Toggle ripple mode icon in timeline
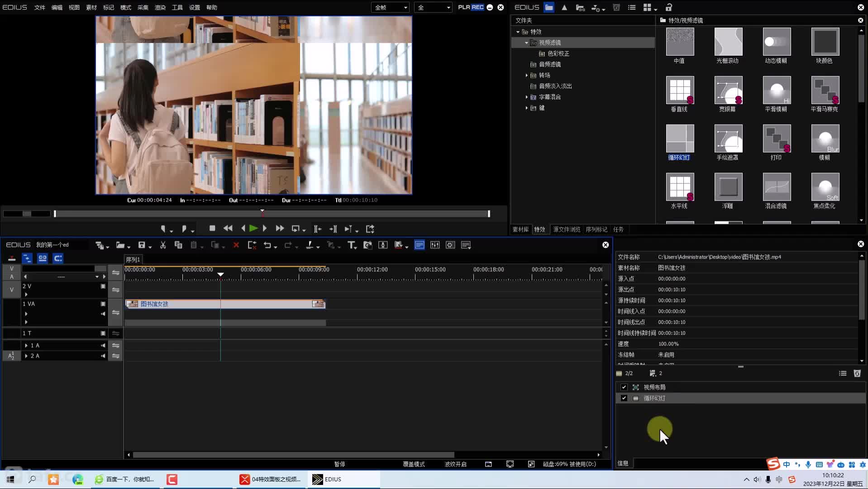This screenshot has width=868, height=489. [x=27, y=258]
